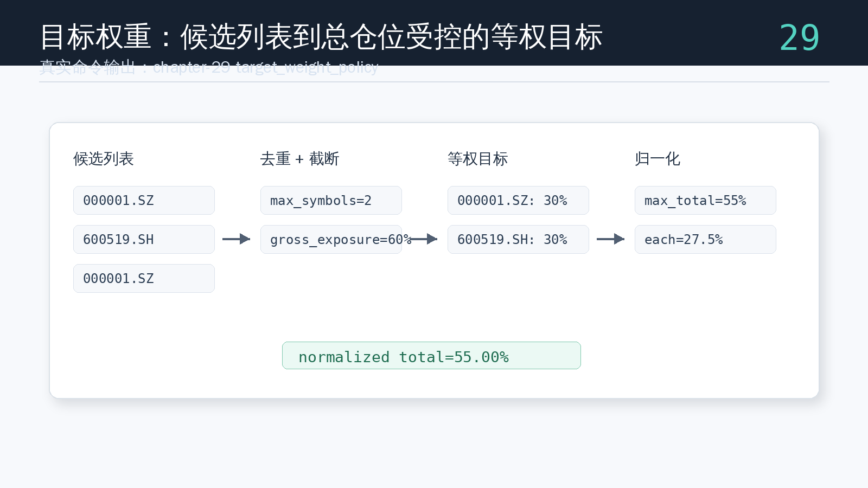This screenshot has height=488, width=868.
Task: Click the 去重 + 截断 column heading
Action: coord(300,159)
